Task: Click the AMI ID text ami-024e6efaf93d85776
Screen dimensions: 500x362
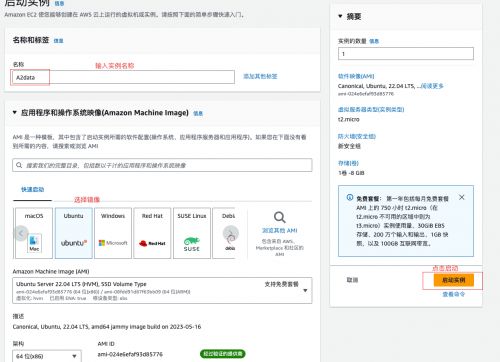Action: (x=130, y=354)
